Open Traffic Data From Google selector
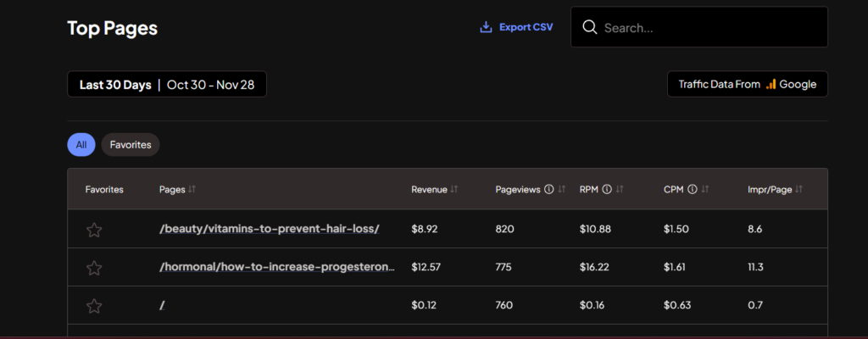Image resolution: width=868 pixels, height=339 pixels. click(747, 84)
